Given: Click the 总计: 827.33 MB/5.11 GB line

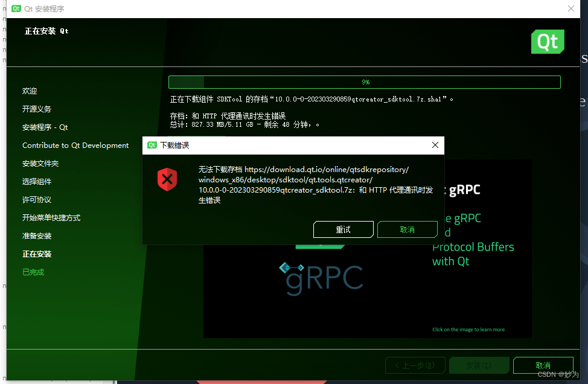Looking at the screenshot, I should point(244,124).
